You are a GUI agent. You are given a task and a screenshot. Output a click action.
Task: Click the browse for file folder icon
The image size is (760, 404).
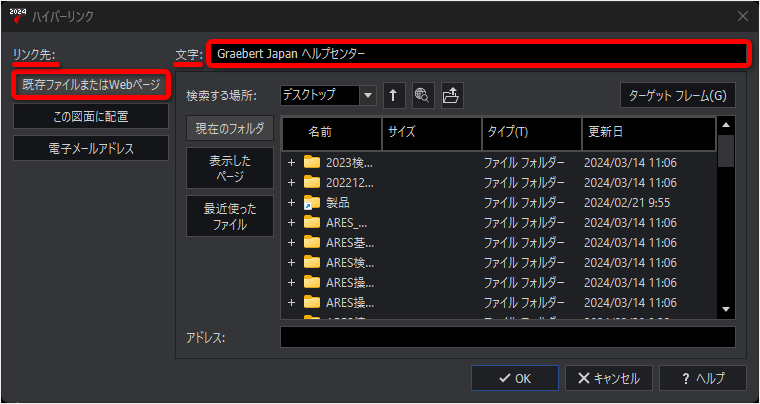click(x=452, y=95)
